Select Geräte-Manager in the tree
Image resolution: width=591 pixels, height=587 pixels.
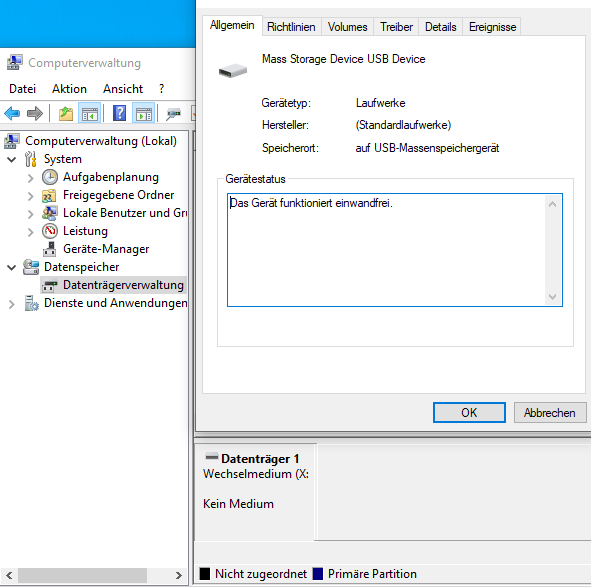(x=106, y=249)
